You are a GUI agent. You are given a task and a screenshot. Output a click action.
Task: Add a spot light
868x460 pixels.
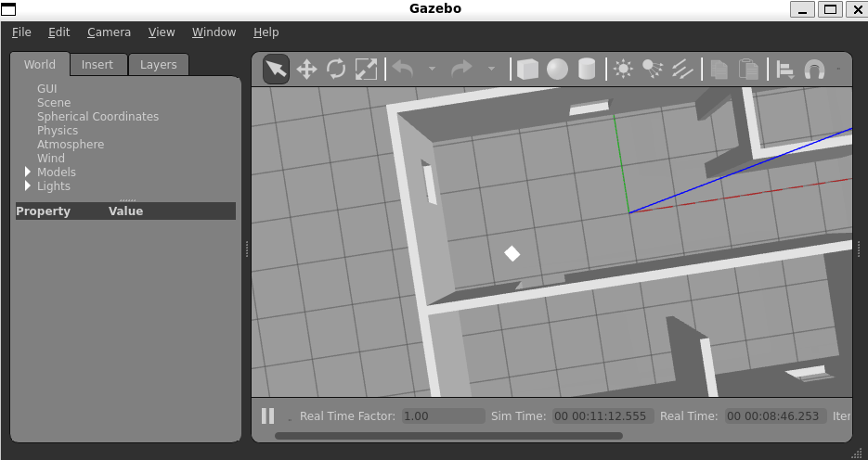[653, 70]
